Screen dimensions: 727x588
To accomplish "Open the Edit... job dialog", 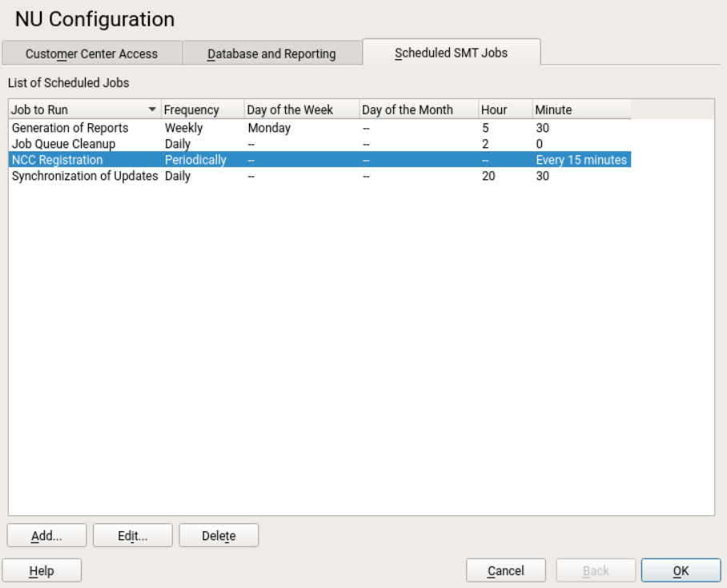I will point(132,536).
